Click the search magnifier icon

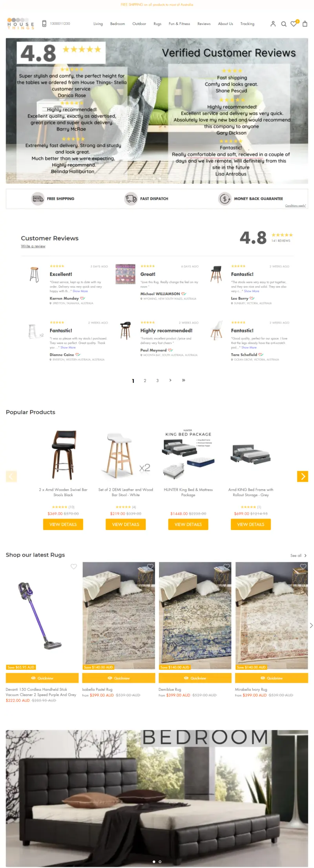(x=284, y=24)
